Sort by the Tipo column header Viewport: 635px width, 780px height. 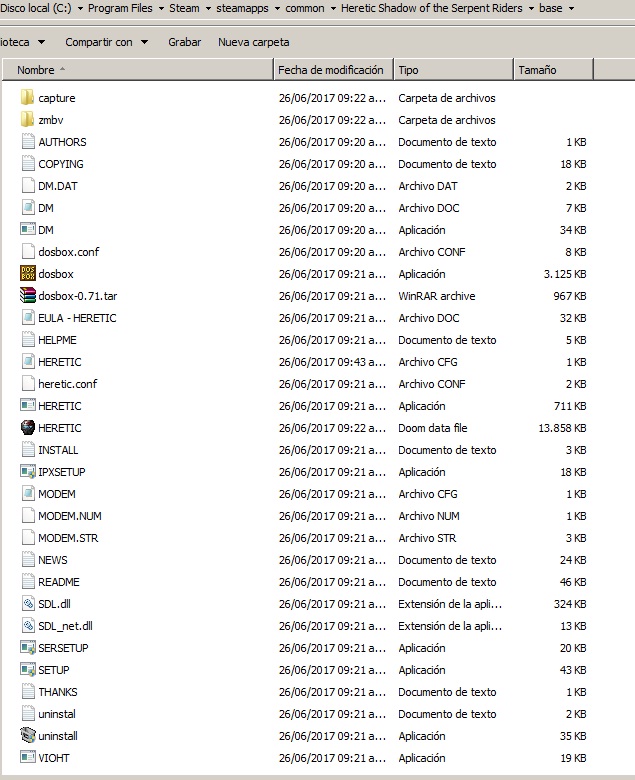pos(454,70)
